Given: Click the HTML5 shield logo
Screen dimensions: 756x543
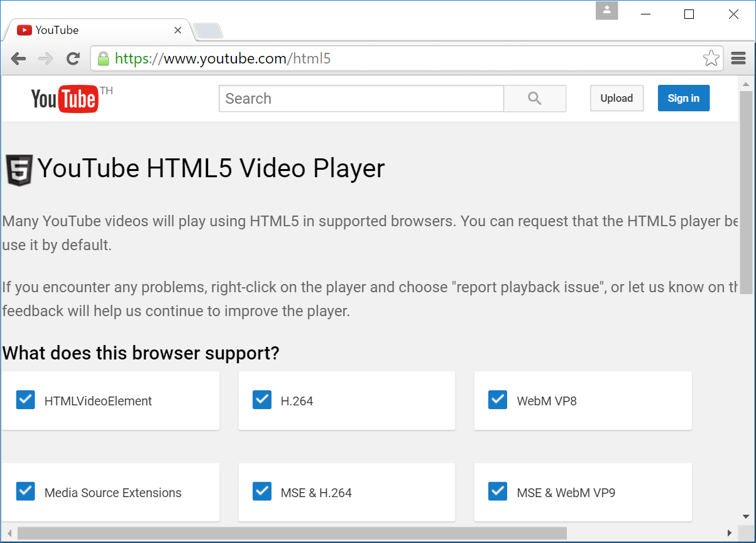Looking at the screenshot, I should click(x=19, y=170).
